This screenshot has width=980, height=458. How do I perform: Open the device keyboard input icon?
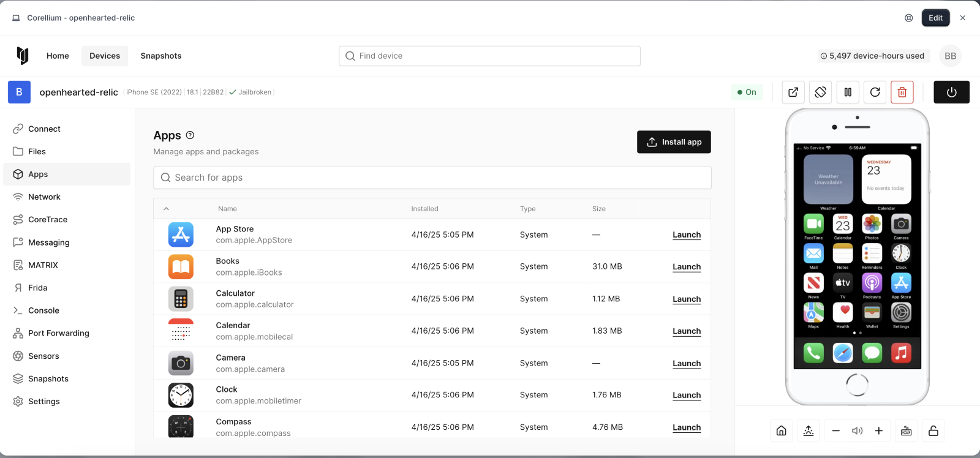coord(906,430)
